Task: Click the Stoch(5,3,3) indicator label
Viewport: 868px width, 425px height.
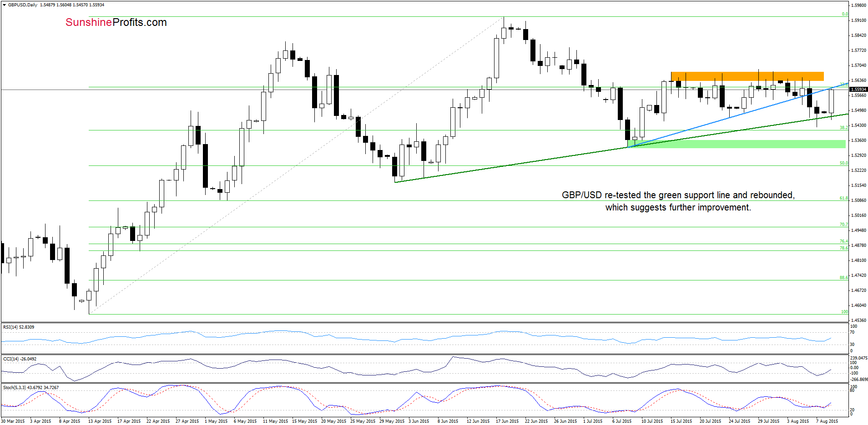Action: point(31,388)
